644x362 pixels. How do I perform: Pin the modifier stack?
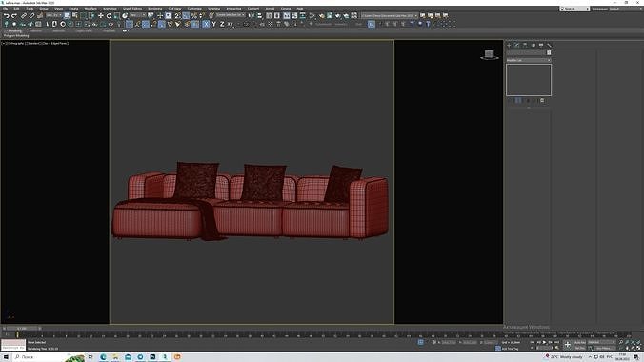tap(511, 100)
